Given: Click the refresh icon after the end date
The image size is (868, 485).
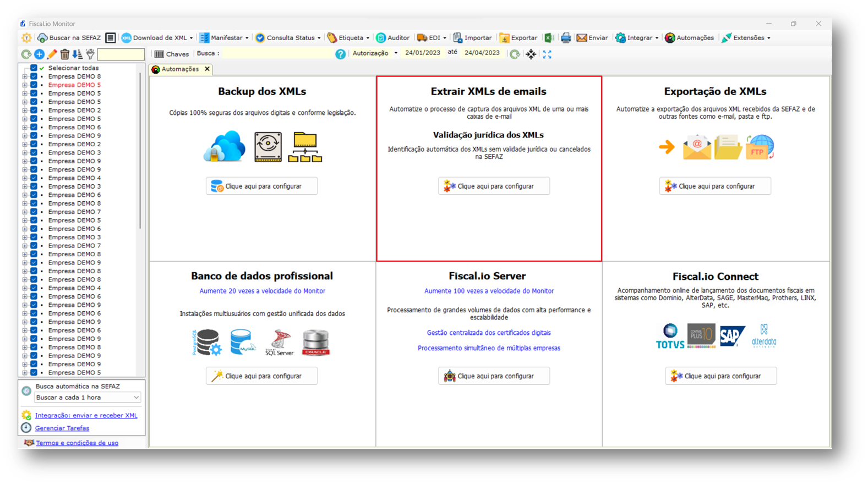Looking at the screenshot, I should pyautogui.click(x=515, y=54).
